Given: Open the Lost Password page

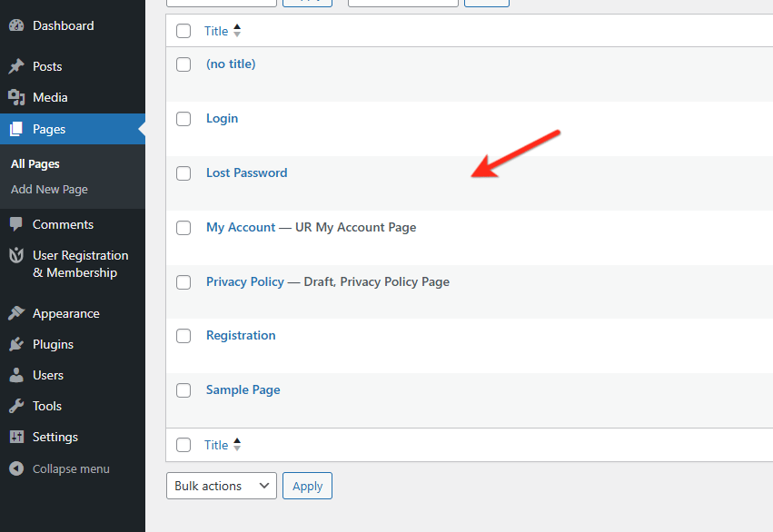Looking at the screenshot, I should (x=246, y=172).
